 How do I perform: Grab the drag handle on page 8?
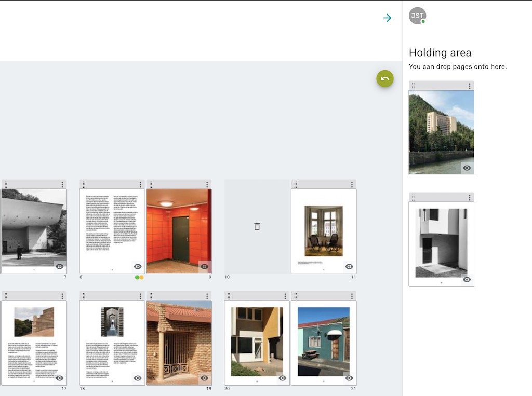(x=85, y=184)
